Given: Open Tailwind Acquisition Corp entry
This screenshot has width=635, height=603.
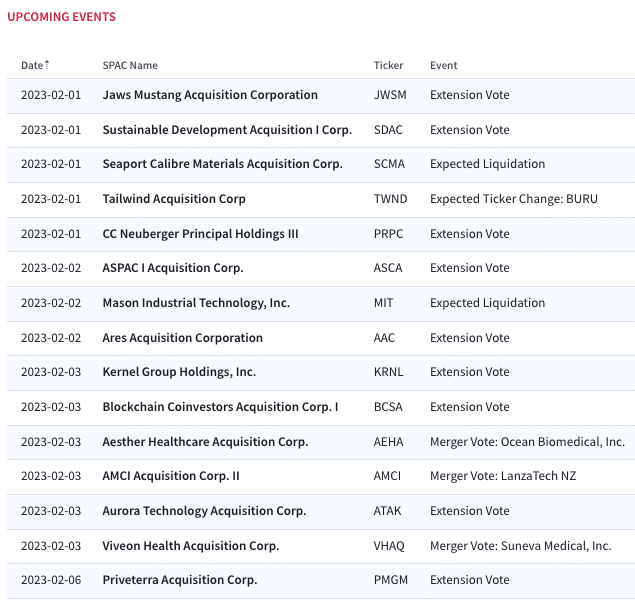Looking at the screenshot, I should coord(174,199).
